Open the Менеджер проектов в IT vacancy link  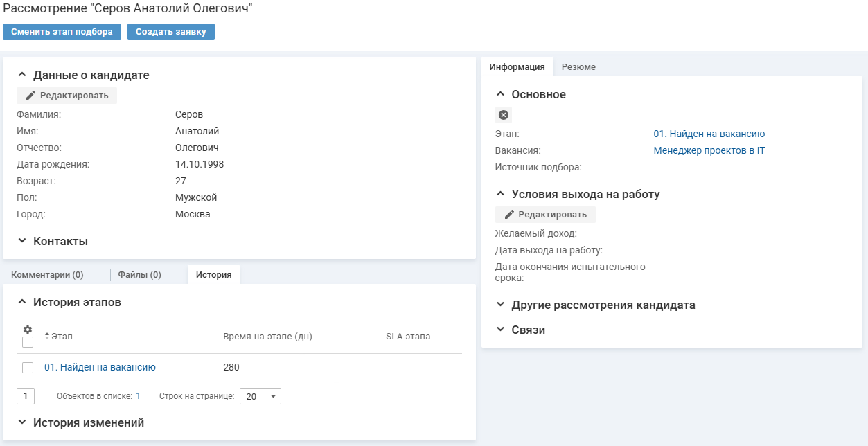709,150
